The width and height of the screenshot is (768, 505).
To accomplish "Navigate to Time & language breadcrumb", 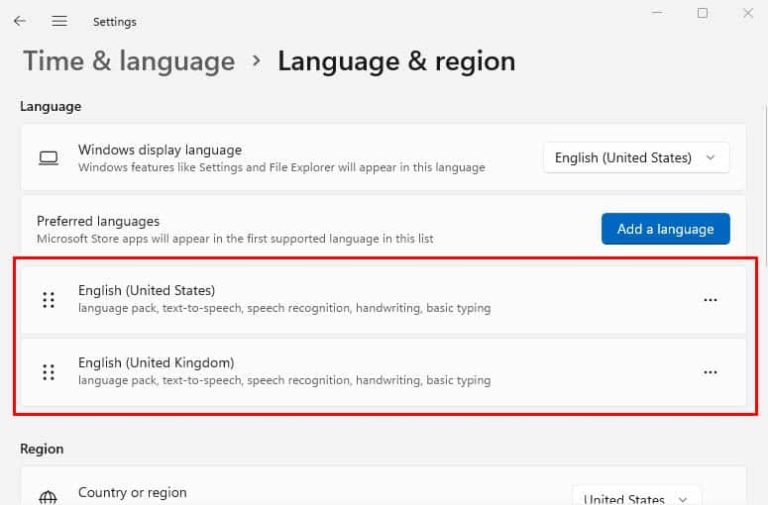I will (x=129, y=61).
